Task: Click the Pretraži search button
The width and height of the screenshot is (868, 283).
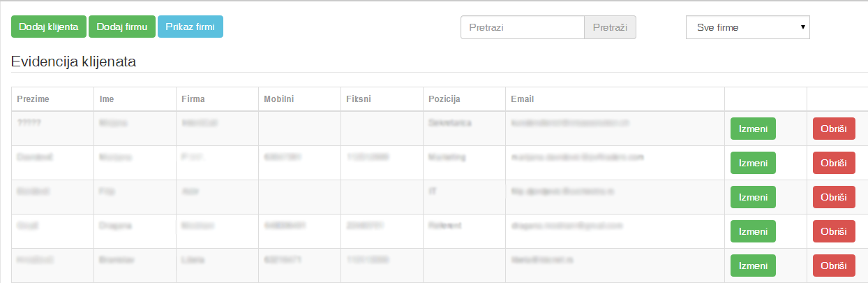Action: click(610, 27)
